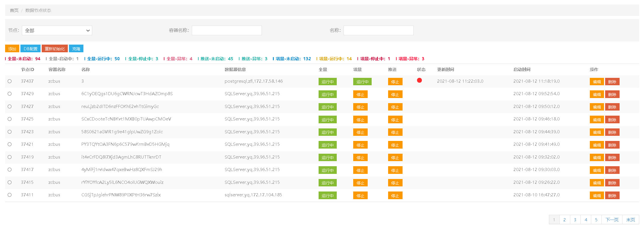Jump to the last page via 末页

point(631,220)
